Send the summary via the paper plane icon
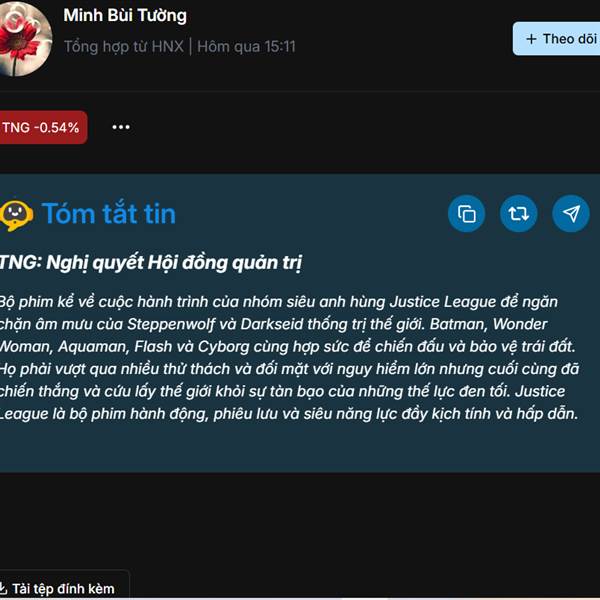Screen dimensions: 600x600 (571, 214)
